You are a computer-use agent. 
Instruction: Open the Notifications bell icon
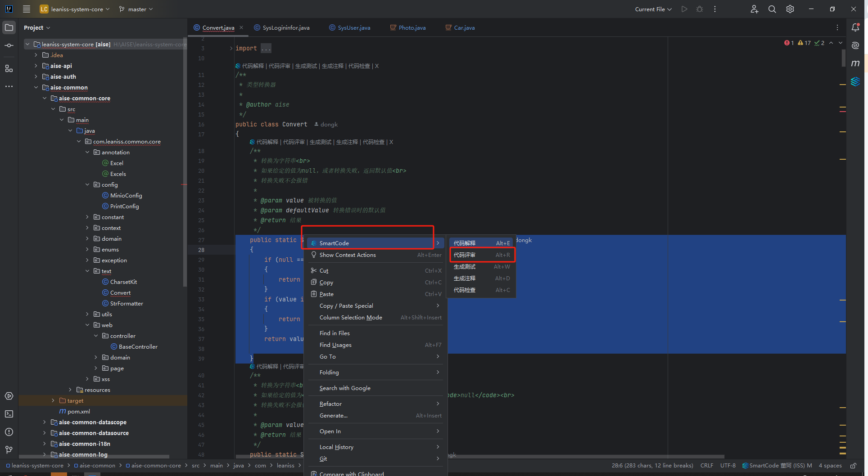(855, 27)
